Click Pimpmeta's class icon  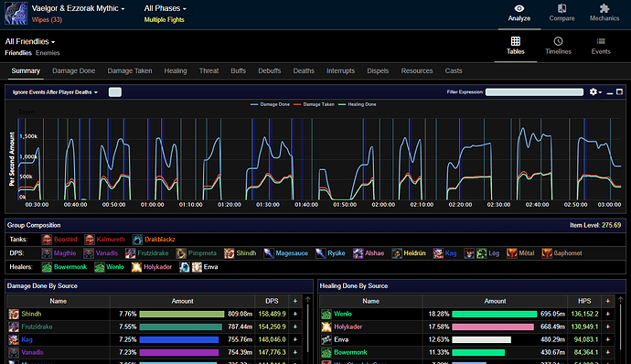coord(181,253)
